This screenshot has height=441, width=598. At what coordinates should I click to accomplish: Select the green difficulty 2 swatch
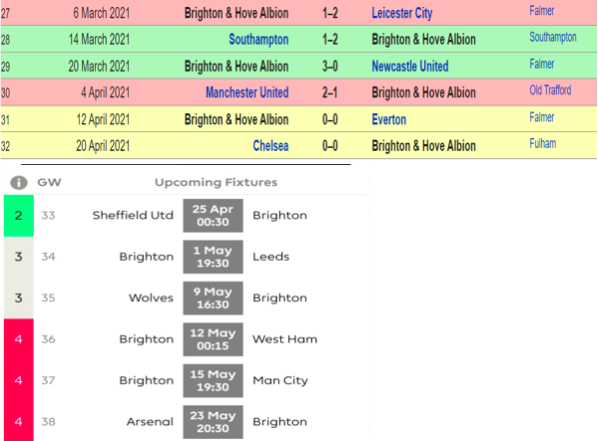pos(19,216)
